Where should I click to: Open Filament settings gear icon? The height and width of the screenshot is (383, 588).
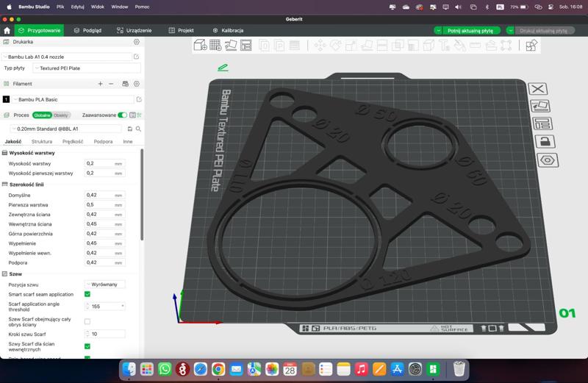[137, 84]
